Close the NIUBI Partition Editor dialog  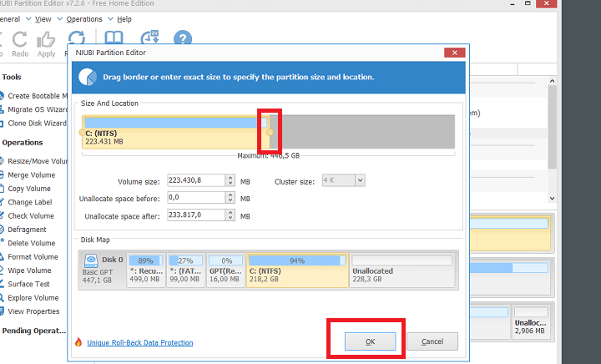(x=455, y=53)
